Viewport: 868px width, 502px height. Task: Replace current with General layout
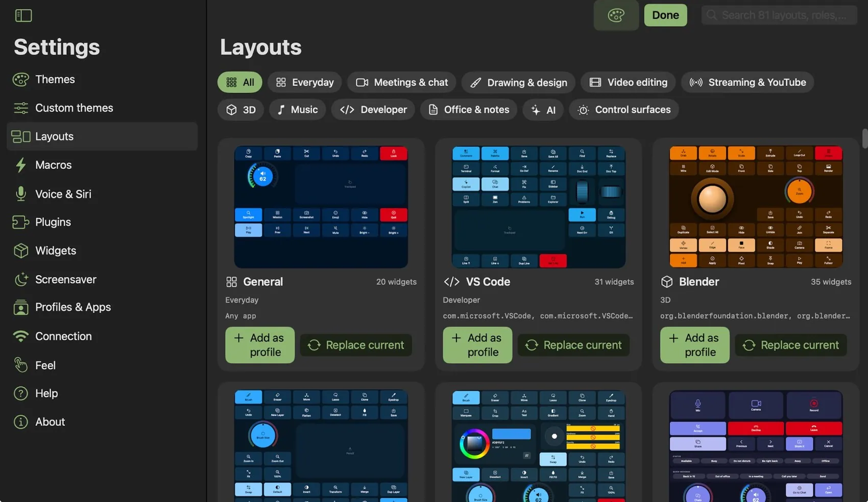point(356,345)
